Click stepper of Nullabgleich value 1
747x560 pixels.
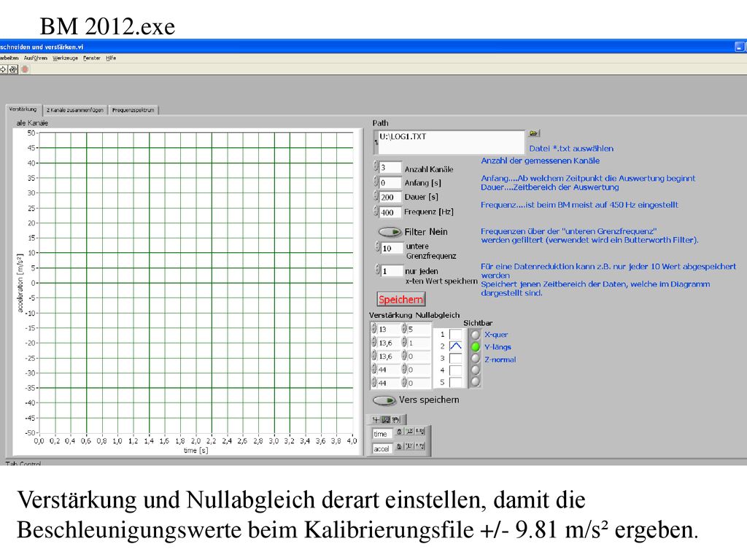click(404, 343)
